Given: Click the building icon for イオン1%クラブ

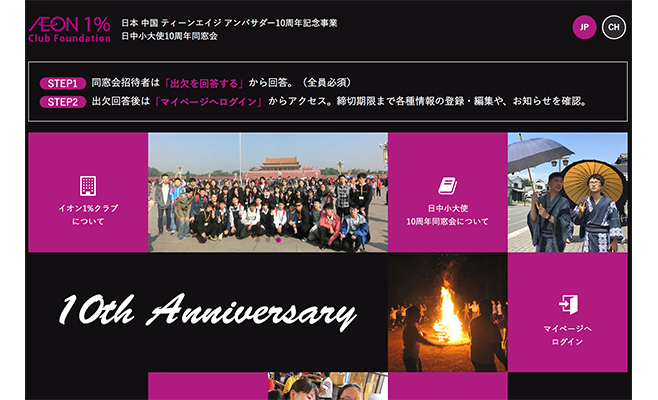Looking at the screenshot, I should (x=88, y=186).
